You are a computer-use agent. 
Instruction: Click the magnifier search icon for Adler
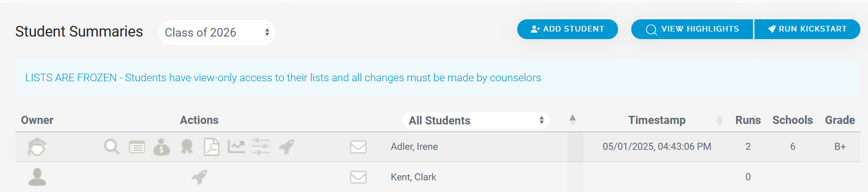(111, 147)
